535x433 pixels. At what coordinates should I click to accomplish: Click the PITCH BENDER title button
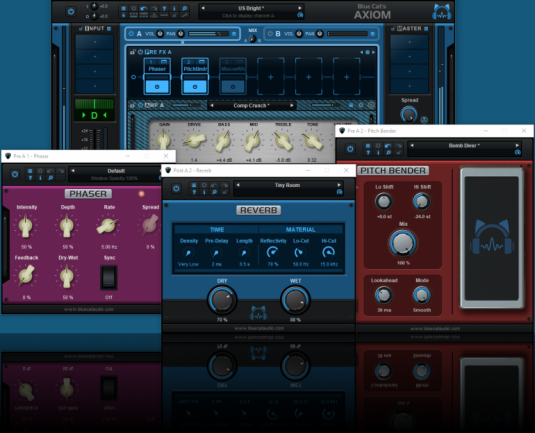pos(393,171)
